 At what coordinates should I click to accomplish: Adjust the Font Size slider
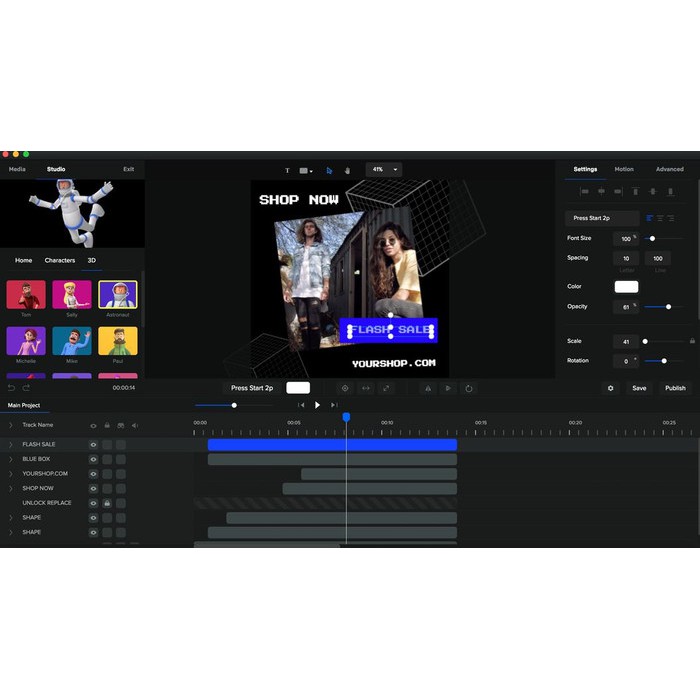pos(652,239)
